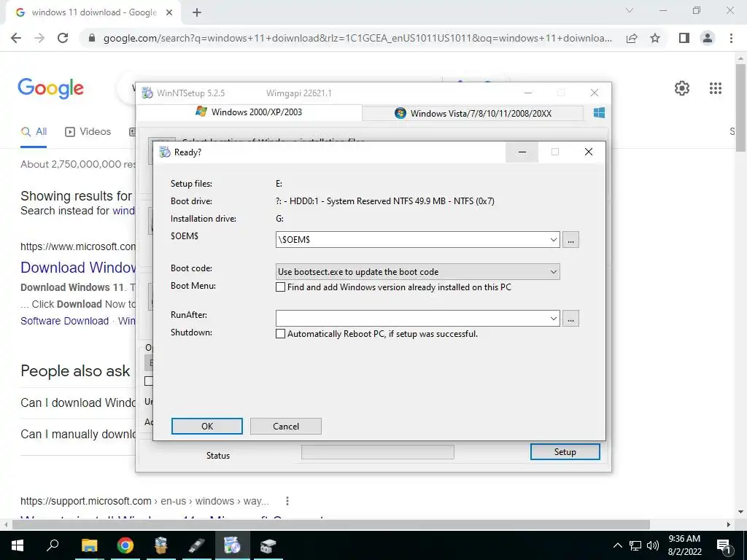Image resolution: width=747 pixels, height=560 pixels.
Task: Open volume tray icon
Action: [653, 545]
